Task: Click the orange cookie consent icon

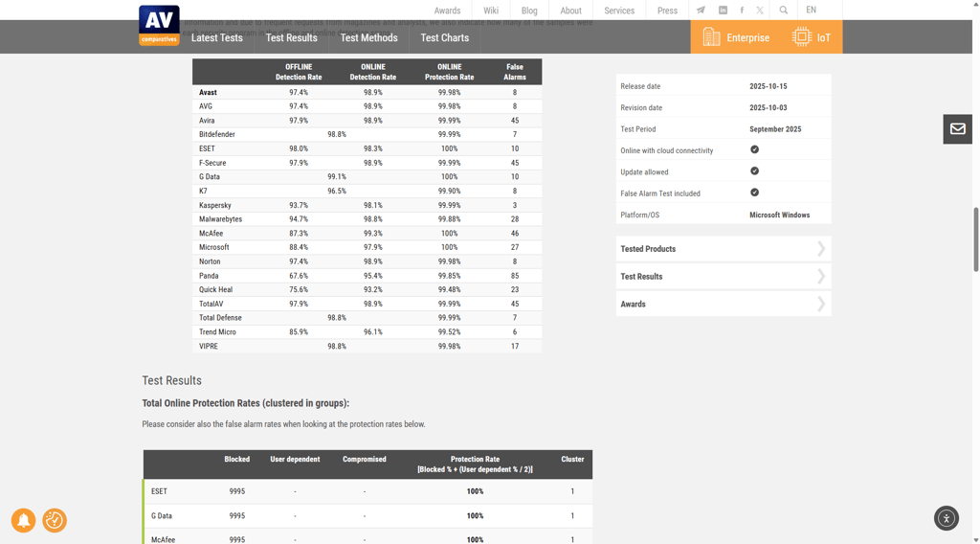Action: tap(55, 520)
